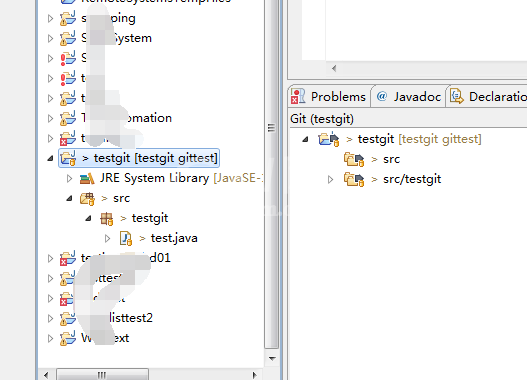
Task: Select the test.java file
Action: pos(174,238)
